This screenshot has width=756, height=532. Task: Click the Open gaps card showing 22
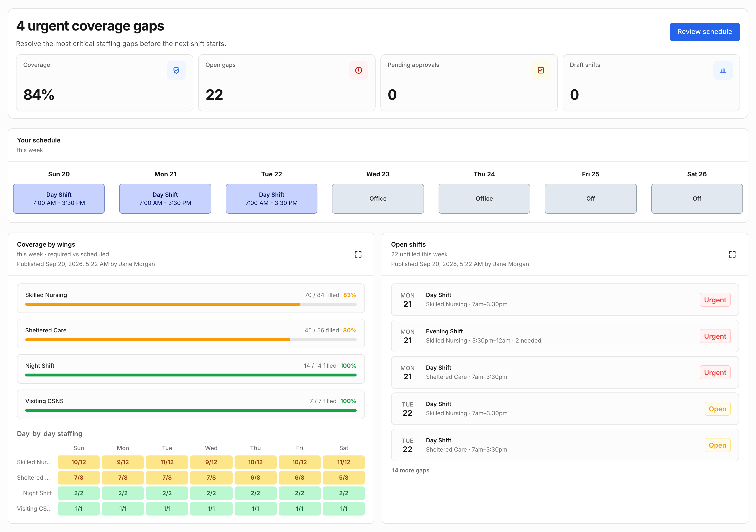coord(287,83)
